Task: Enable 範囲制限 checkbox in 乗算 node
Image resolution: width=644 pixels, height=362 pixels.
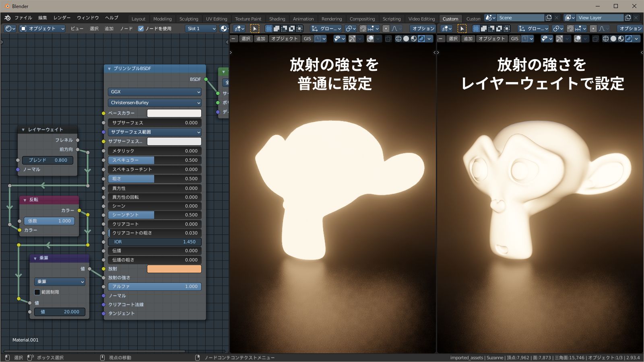Action: [x=37, y=292]
